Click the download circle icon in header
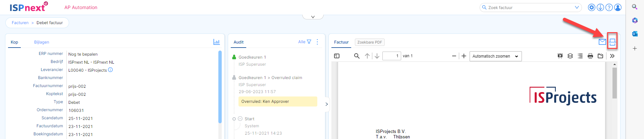Screen dimensions: 644x139 tap(600, 7)
